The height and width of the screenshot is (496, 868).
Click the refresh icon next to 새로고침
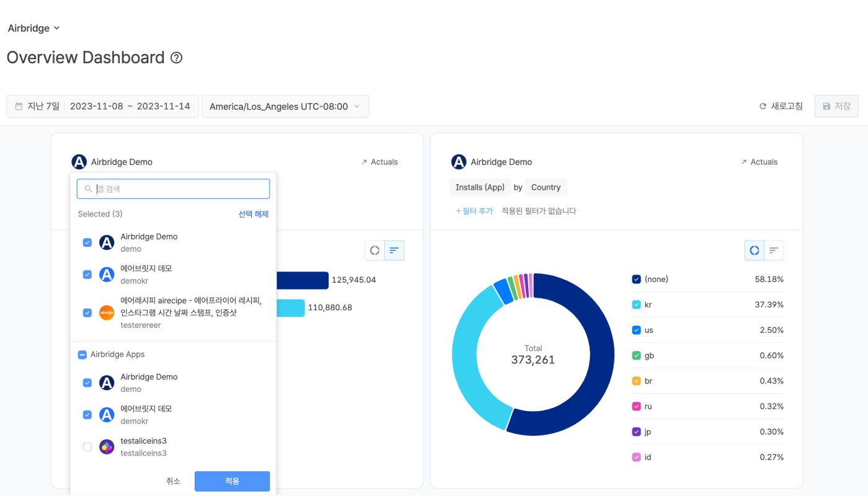763,106
